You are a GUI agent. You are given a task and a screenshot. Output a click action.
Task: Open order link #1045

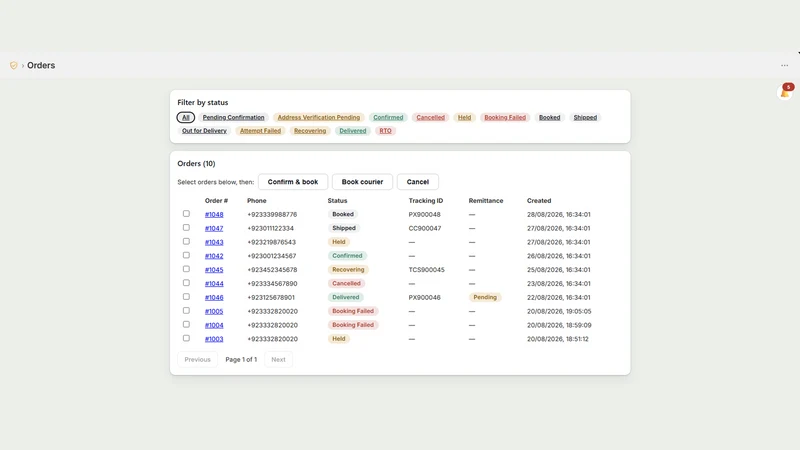(214, 269)
